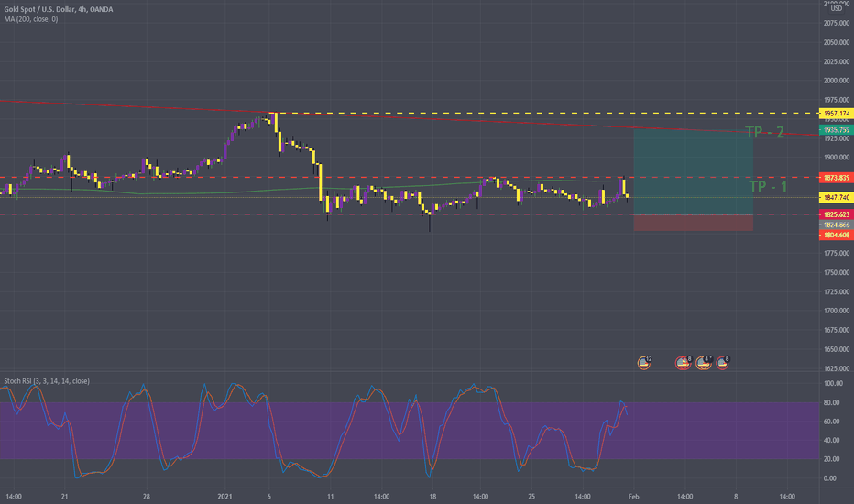
Task: Click the 18 date label on time axis
Action: 432,497
